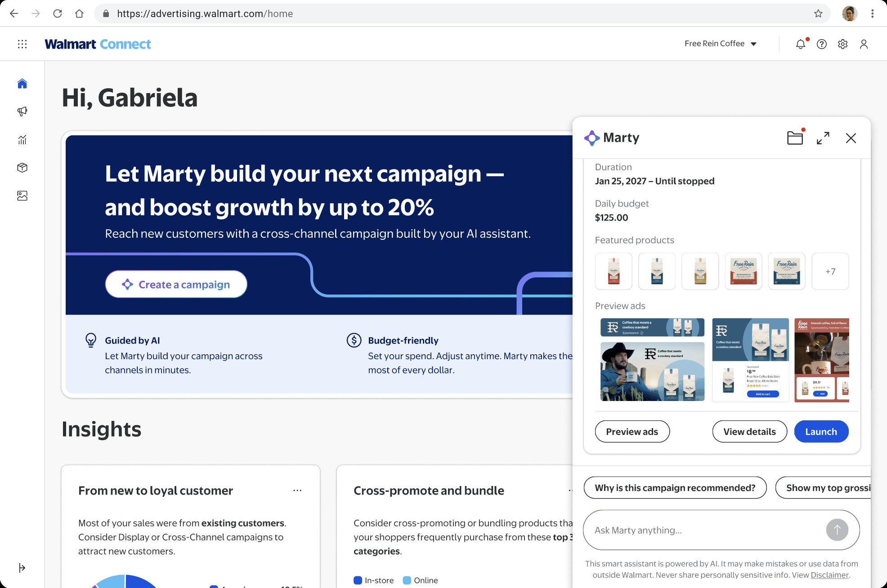
Task: Open campaigns megaphone icon in sidebar
Action: pyautogui.click(x=22, y=111)
